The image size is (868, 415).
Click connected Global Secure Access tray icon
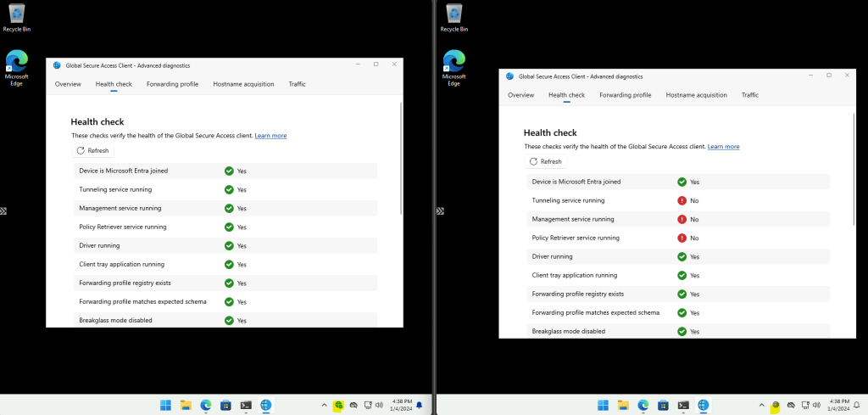point(339,406)
